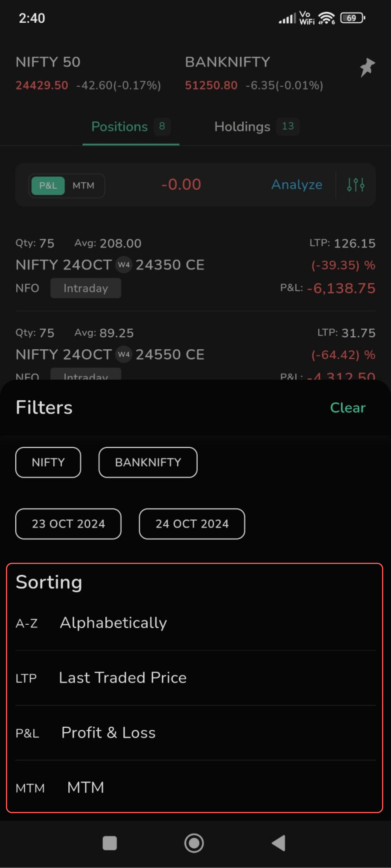Select the 24 OCT 2024 expiry chip
The image size is (391, 868).
coord(192,524)
